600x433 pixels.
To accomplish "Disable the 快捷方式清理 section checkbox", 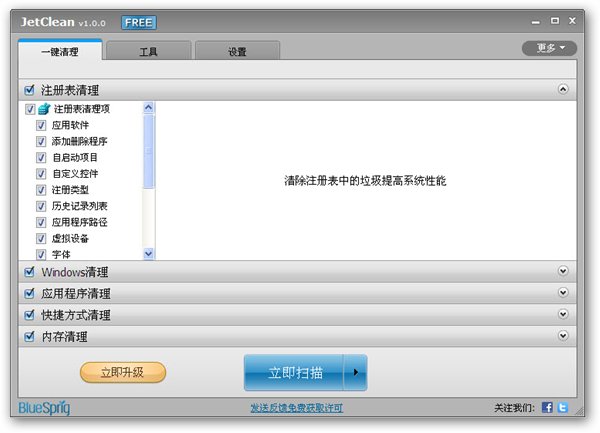I will (29, 315).
